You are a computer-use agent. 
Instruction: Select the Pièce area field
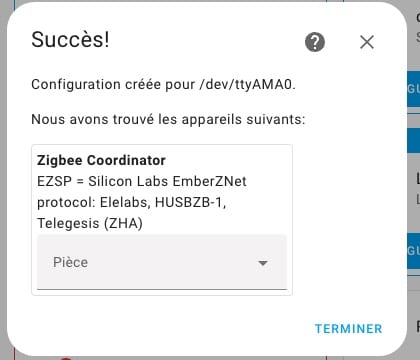pos(162,262)
